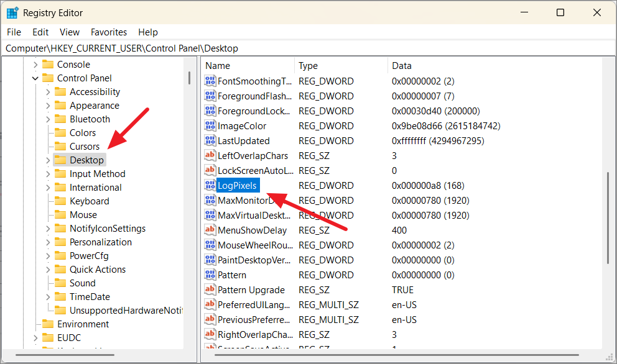617x364 pixels.
Task: Click the LastUpdated DWORD value icon
Action: pos(210,141)
